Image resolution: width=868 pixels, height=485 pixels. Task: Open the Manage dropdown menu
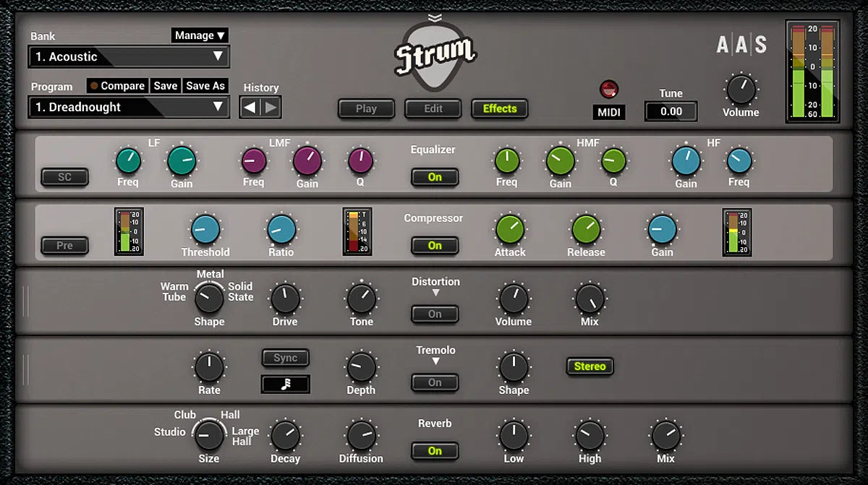click(200, 35)
